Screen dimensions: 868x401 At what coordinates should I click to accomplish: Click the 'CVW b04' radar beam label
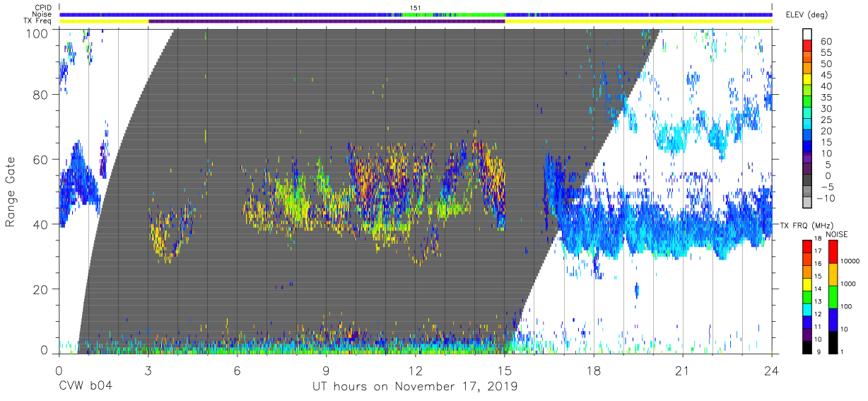tap(85, 387)
